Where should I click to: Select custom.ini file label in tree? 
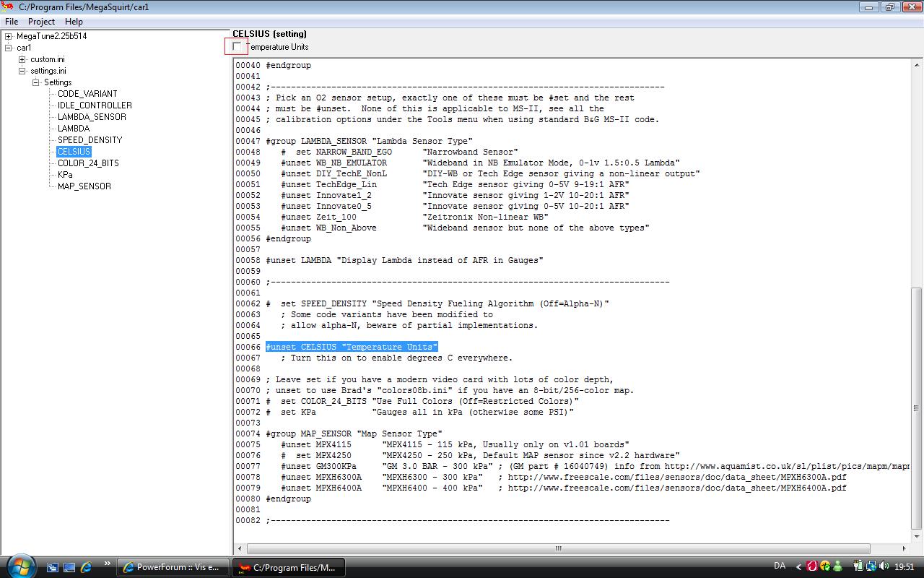[x=48, y=59]
